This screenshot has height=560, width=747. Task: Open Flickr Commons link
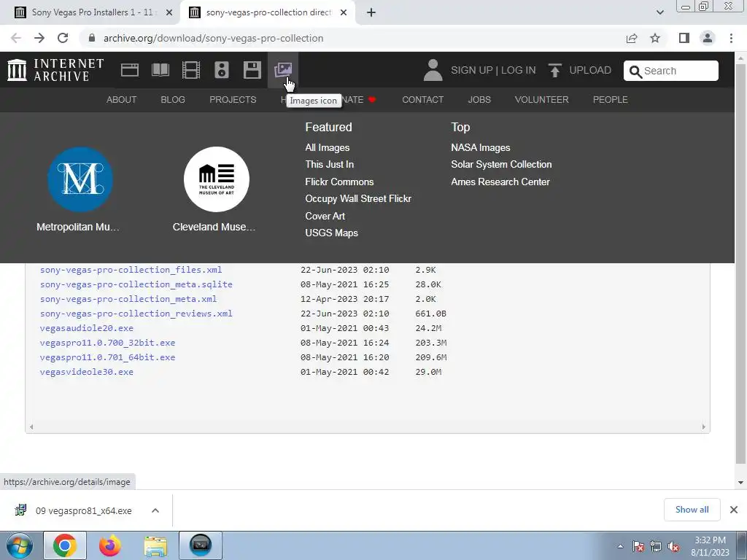(339, 182)
